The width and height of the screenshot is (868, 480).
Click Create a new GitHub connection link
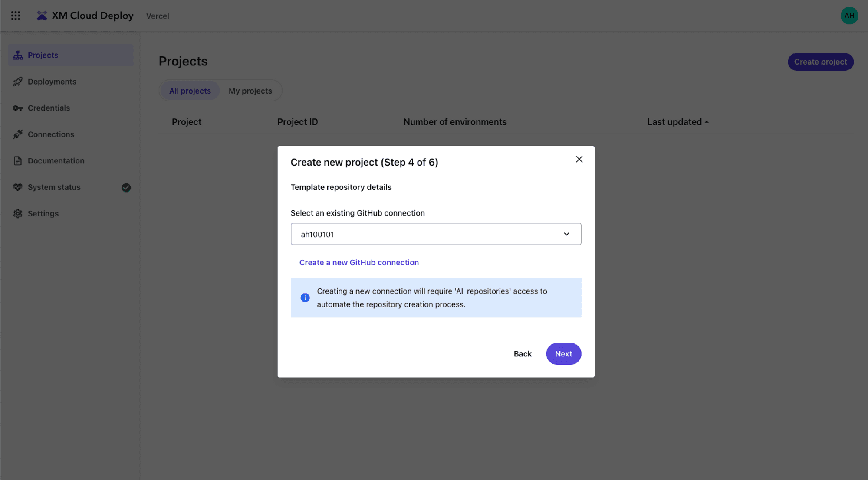359,263
